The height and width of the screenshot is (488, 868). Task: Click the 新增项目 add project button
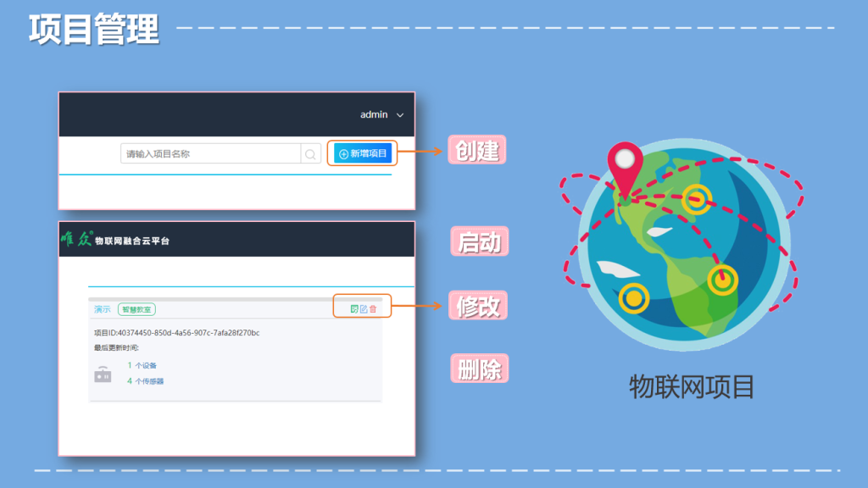(363, 153)
